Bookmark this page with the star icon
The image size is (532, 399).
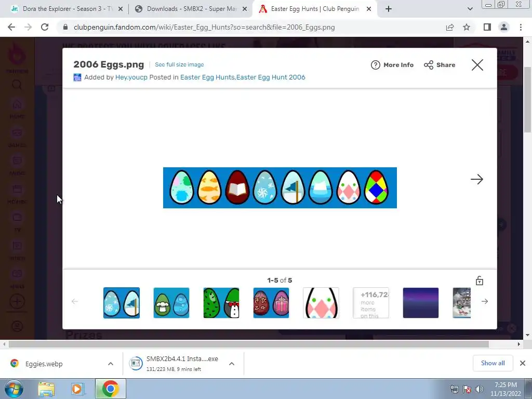point(467,27)
